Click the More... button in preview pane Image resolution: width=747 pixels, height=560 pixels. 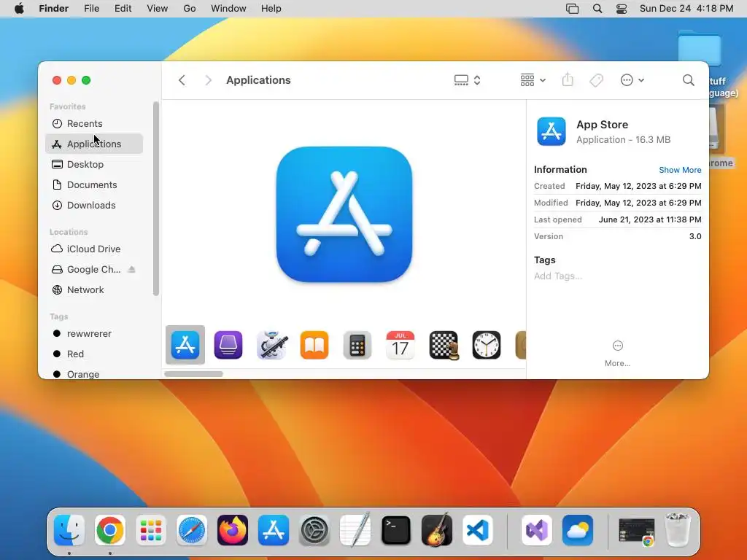pyautogui.click(x=617, y=354)
